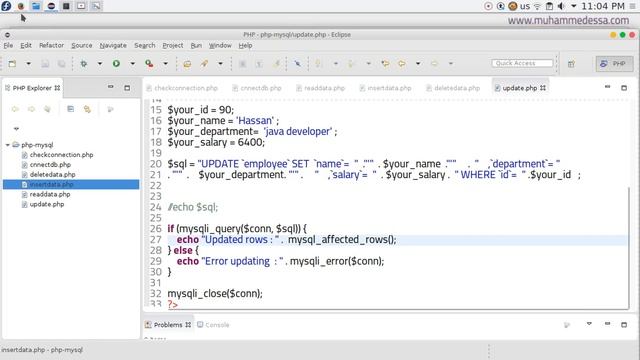Screen dimensions: 640x360
Task: Open the Source menu
Action: (82, 45)
